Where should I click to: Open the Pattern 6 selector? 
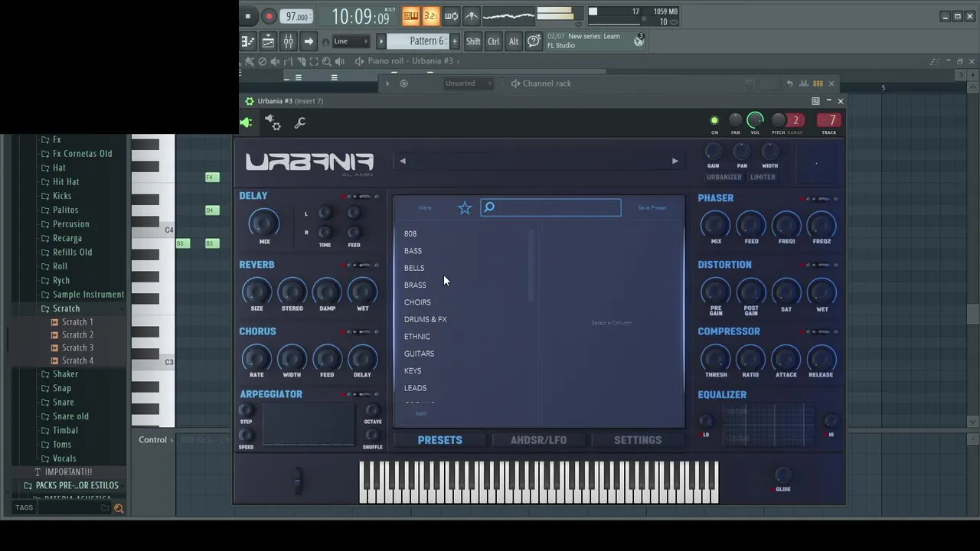[x=417, y=41]
